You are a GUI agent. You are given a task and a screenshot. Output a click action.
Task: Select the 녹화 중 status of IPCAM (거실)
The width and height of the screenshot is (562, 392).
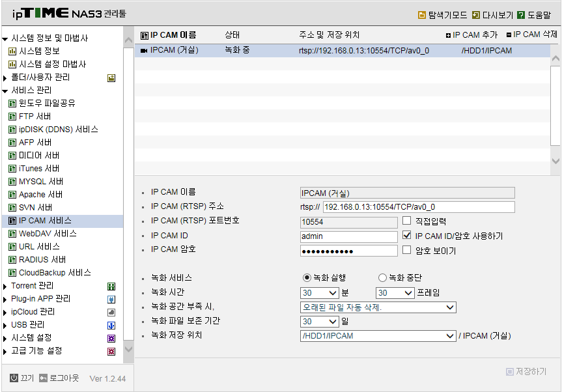pyautogui.click(x=237, y=50)
